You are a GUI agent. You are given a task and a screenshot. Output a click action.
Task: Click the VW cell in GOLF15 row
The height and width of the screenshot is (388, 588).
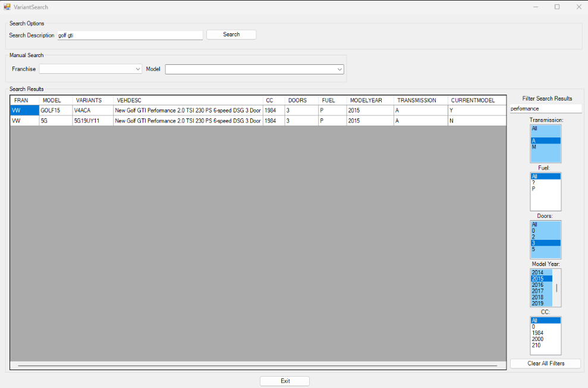coord(25,110)
